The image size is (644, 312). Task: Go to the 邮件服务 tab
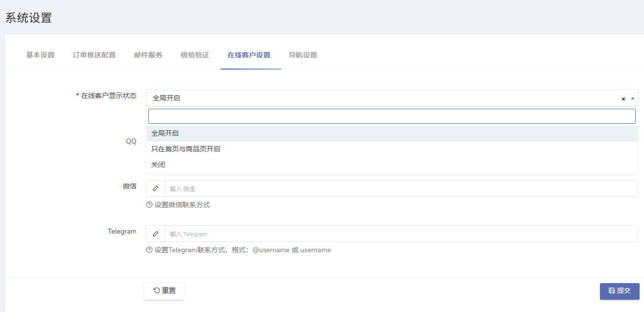click(x=148, y=55)
